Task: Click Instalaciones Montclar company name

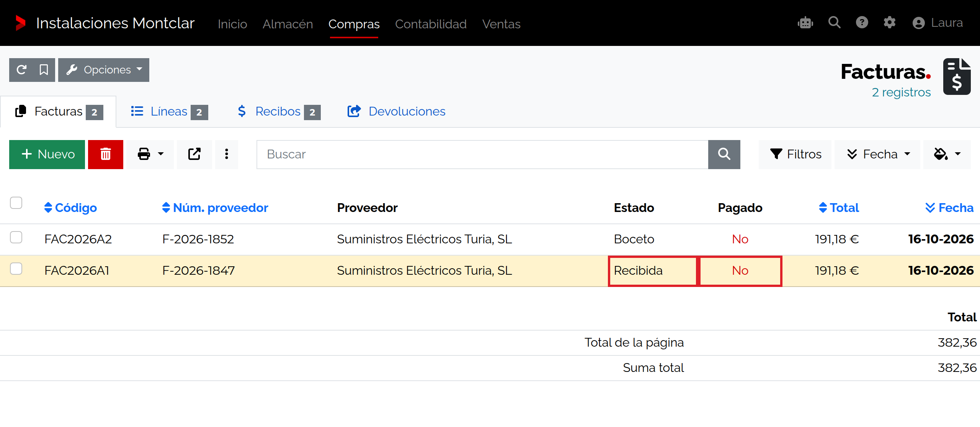Action: 115,23
